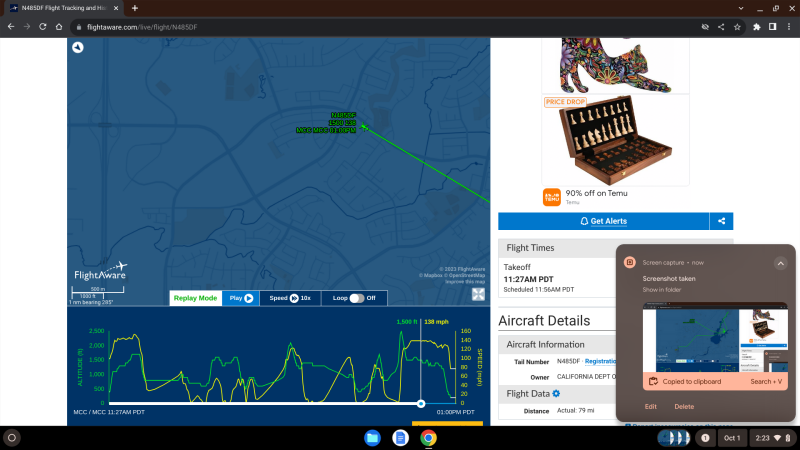Click the Get Alerts button
800x450 pixels.
tap(604, 221)
